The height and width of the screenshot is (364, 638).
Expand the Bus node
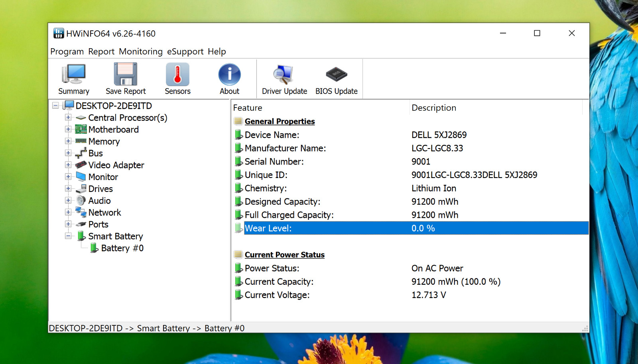click(68, 153)
